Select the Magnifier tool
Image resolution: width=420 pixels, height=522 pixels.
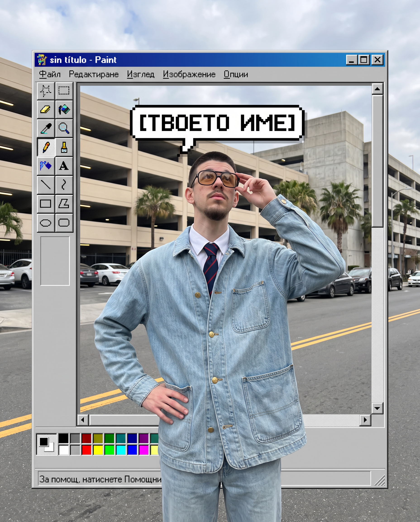tap(64, 128)
